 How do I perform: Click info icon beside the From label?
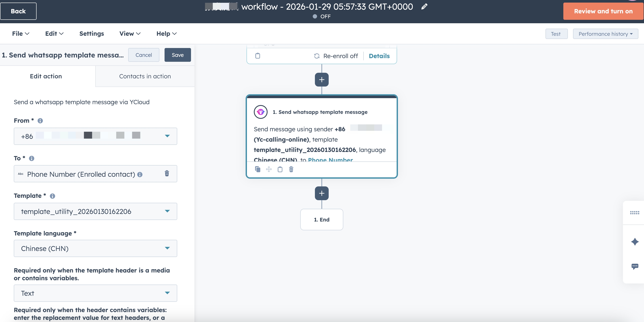40,121
